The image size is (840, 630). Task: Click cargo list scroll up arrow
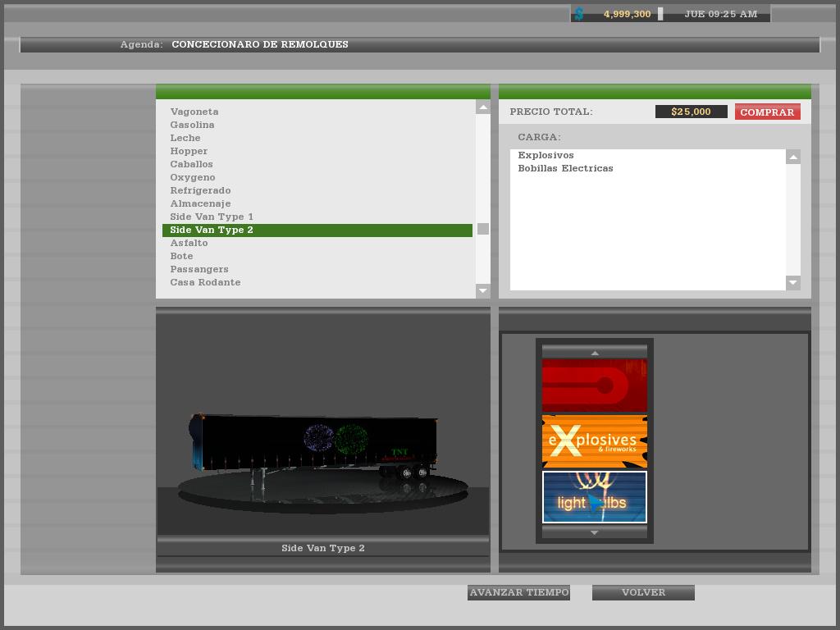point(792,157)
